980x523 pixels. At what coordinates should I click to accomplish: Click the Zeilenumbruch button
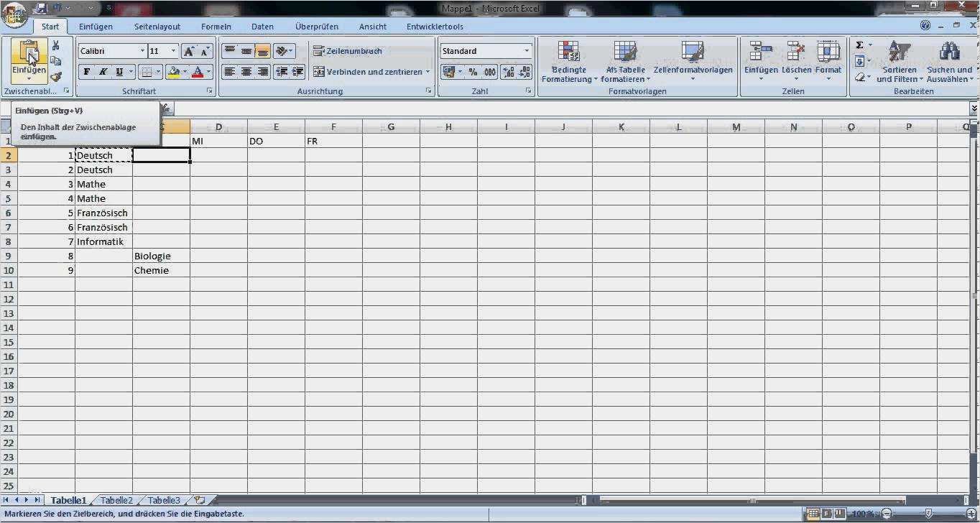pos(348,51)
